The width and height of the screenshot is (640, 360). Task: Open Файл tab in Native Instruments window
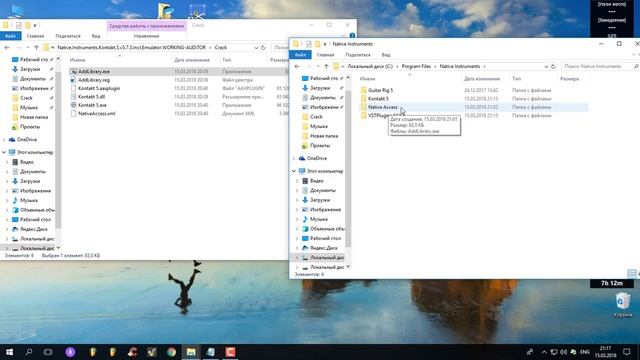300,55
